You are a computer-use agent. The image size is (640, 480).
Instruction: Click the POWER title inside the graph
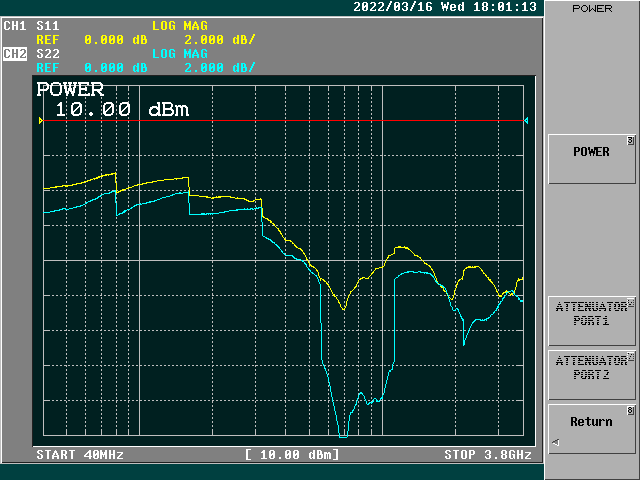pos(70,89)
